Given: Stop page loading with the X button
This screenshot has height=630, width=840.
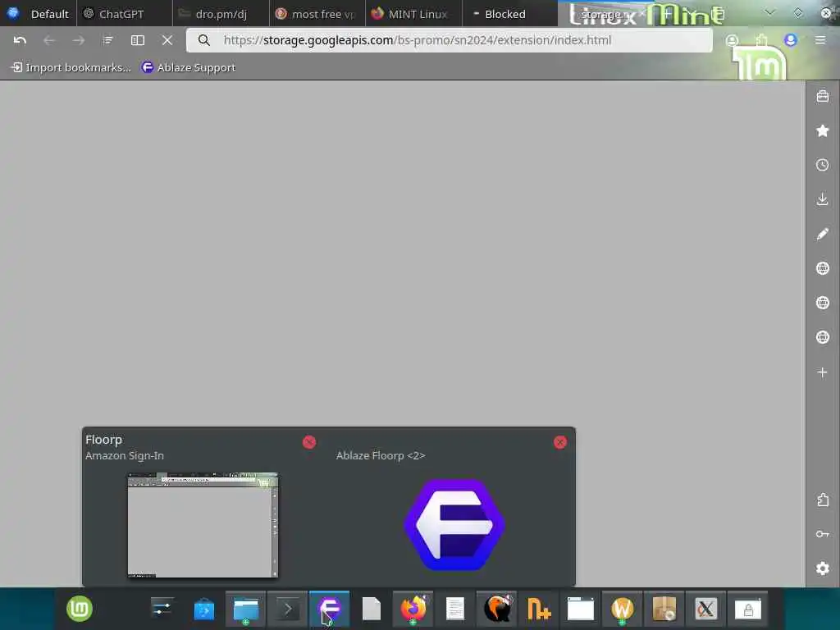Looking at the screenshot, I should [167, 40].
